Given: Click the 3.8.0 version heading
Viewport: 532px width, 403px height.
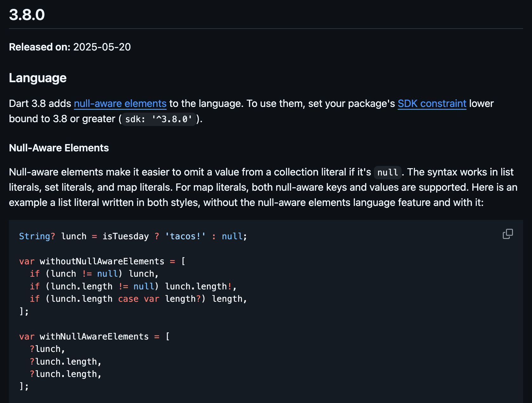Looking at the screenshot, I should 27,15.
